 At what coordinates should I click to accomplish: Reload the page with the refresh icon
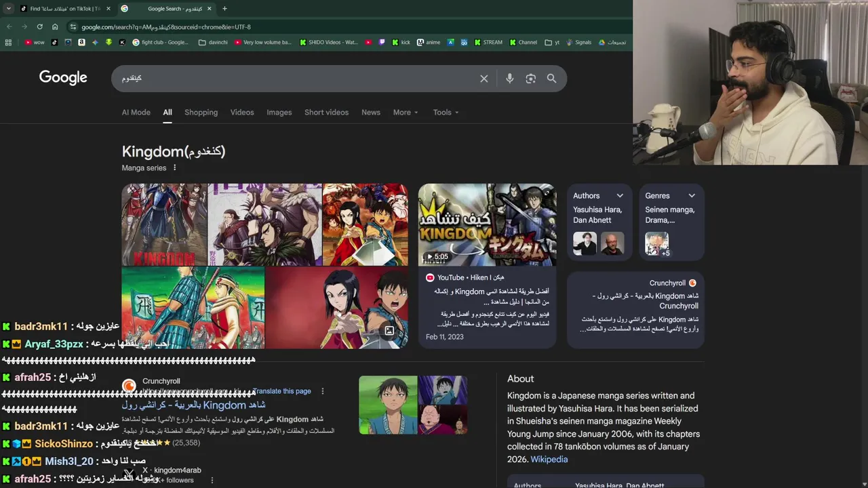pos(39,27)
